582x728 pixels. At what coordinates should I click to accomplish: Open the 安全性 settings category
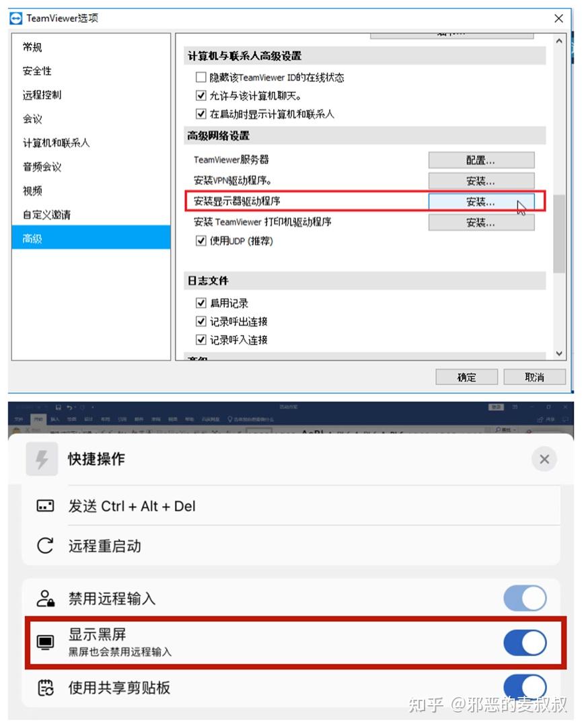tap(37, 71)
